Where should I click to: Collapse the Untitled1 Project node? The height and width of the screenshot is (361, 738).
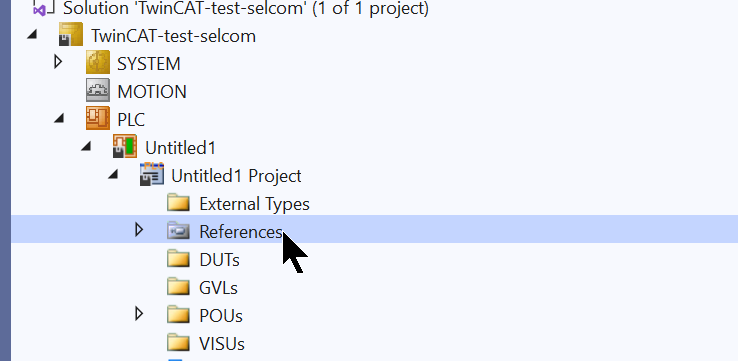(113, 175)
